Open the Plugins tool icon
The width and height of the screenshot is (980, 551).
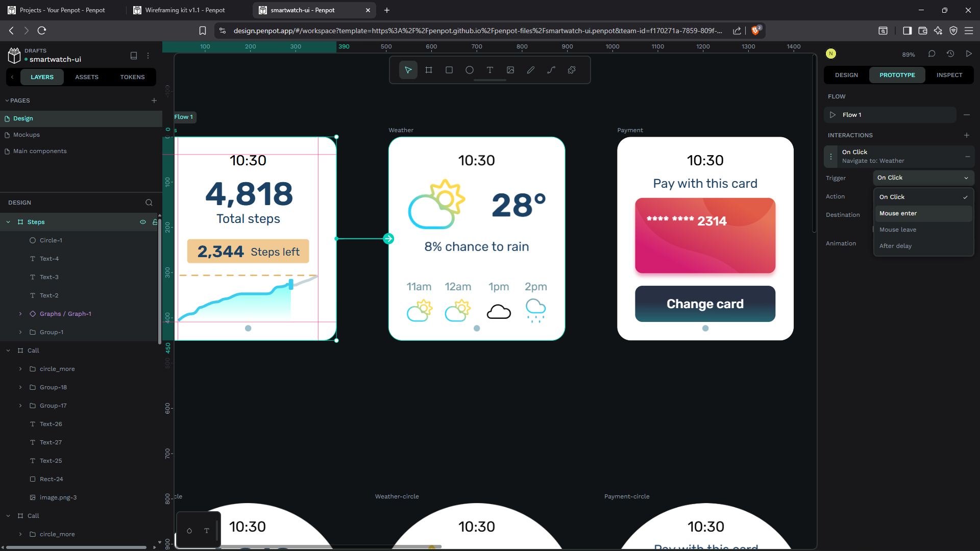click(x=572, y=70)
